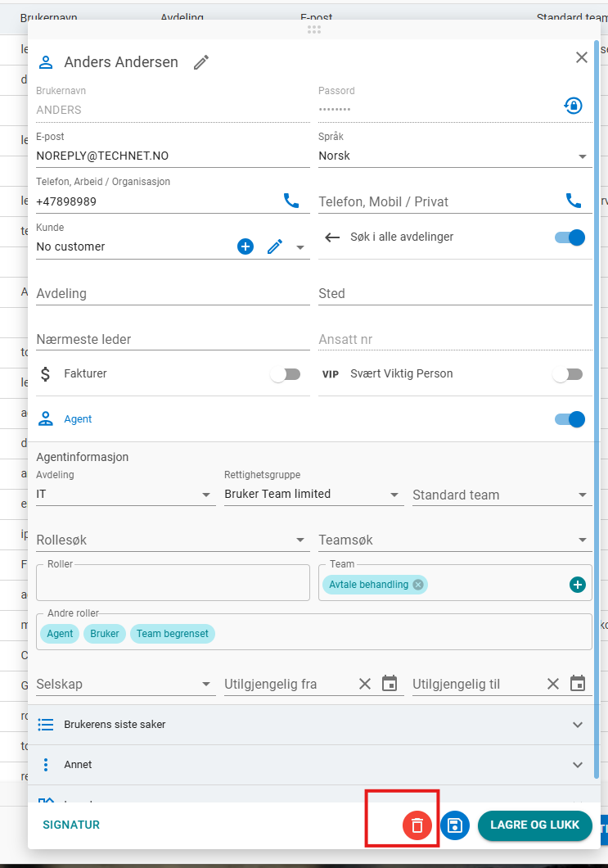Viewport: 608px width, 868px height.
Task: Add a new customer with plus icon
Action: [x=245, y=246]
